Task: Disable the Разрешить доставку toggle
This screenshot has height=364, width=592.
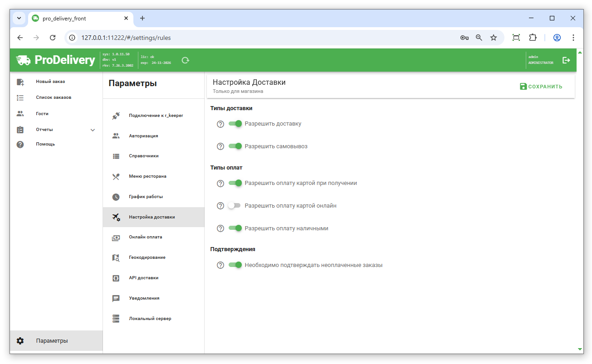Action: [235, 124]
